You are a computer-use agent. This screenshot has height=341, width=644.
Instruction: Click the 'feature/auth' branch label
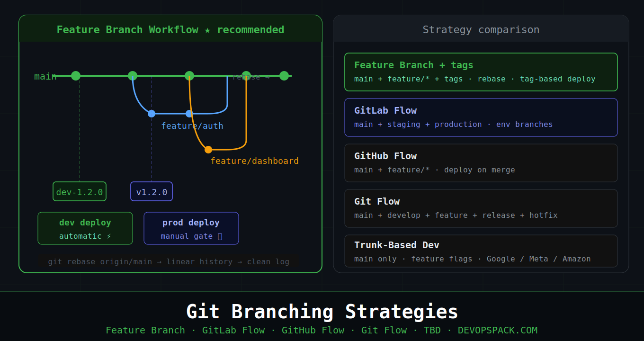pyautogui.click(x=192, y=126)
